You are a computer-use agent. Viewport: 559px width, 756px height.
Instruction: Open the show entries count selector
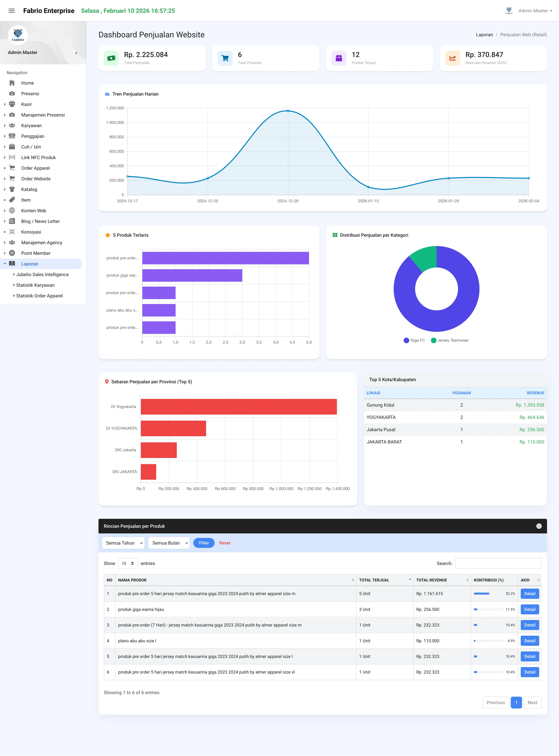tap(128, 563)
